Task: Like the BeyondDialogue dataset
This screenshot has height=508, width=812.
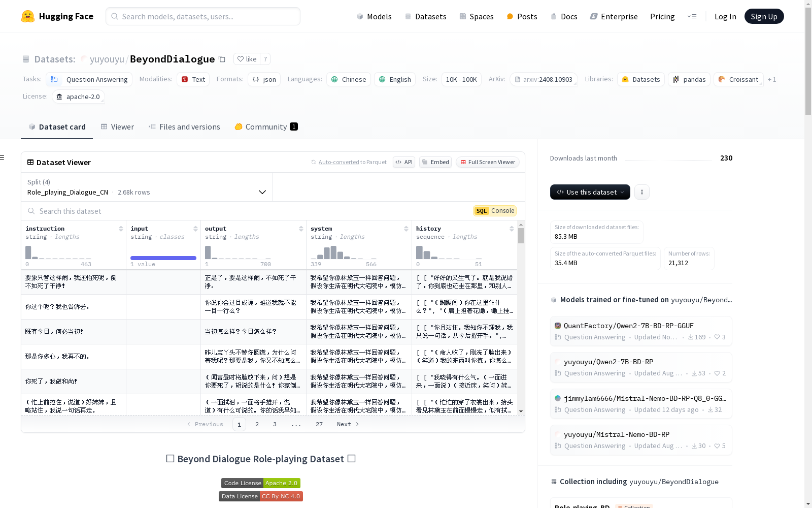Action: coord(247,59)
